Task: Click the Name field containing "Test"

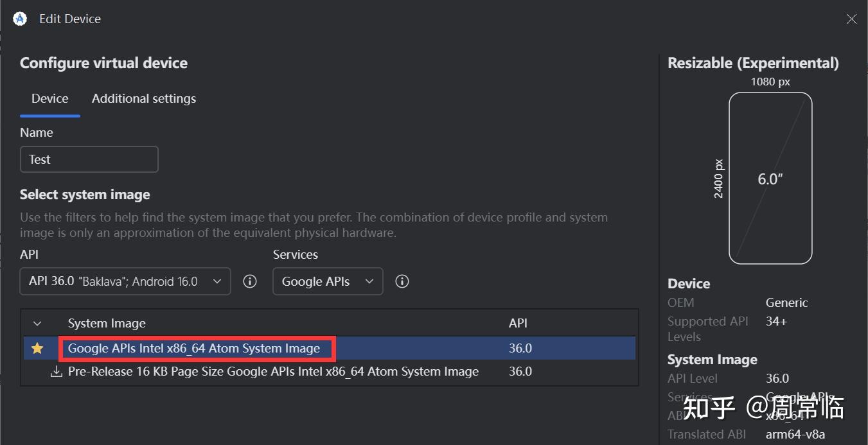Action: click(x=89, y=159)
